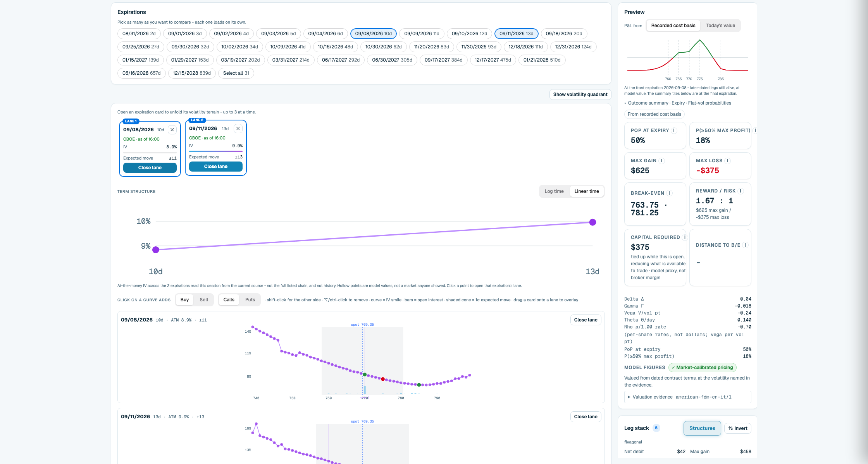Toggle the 06/16/2028 657d expiration chip
Viewport: 868px width, 464px height.
tap(141, 73)
